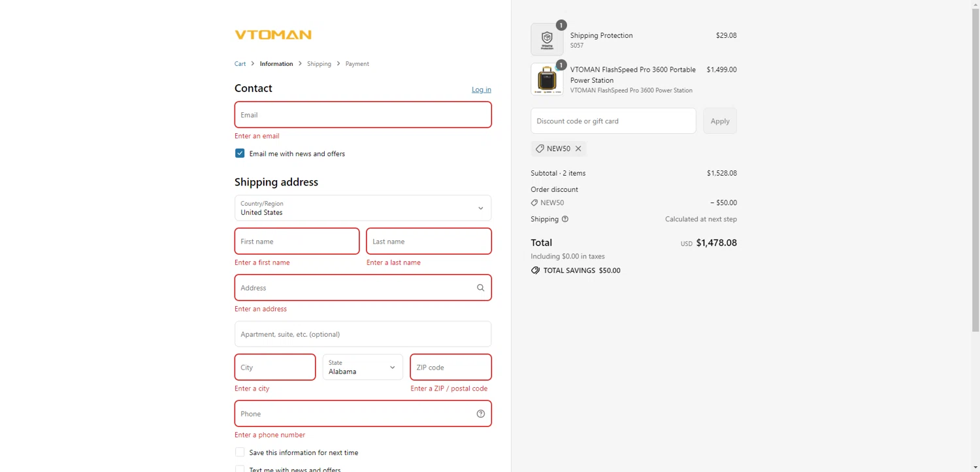Image resolution: width=980 pixels, height=472 pixels.
Task: Select the Information breadcrumb step
Action: click(276, 64)
